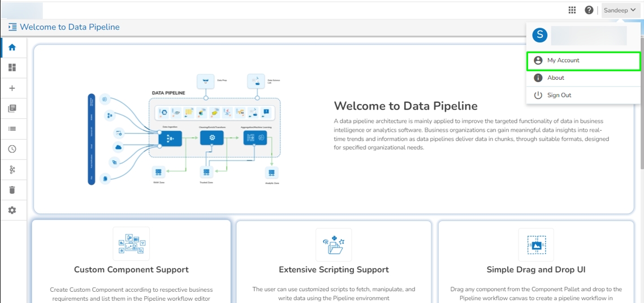644x303 pixels.
Task: Open the branch connections icon in the sidebar
Action: [x=12, y=170]
